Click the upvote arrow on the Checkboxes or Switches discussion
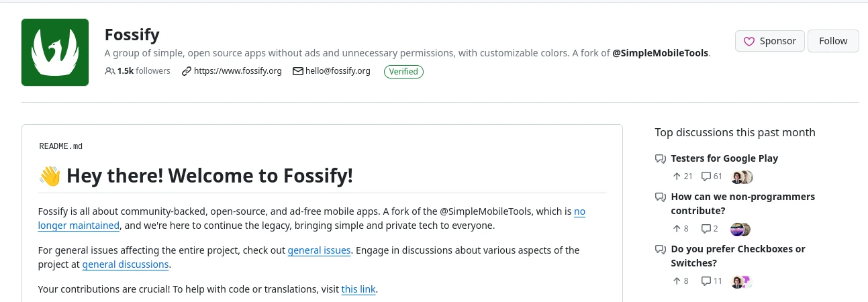Screen dimensions: 868x302 (676, 281)
